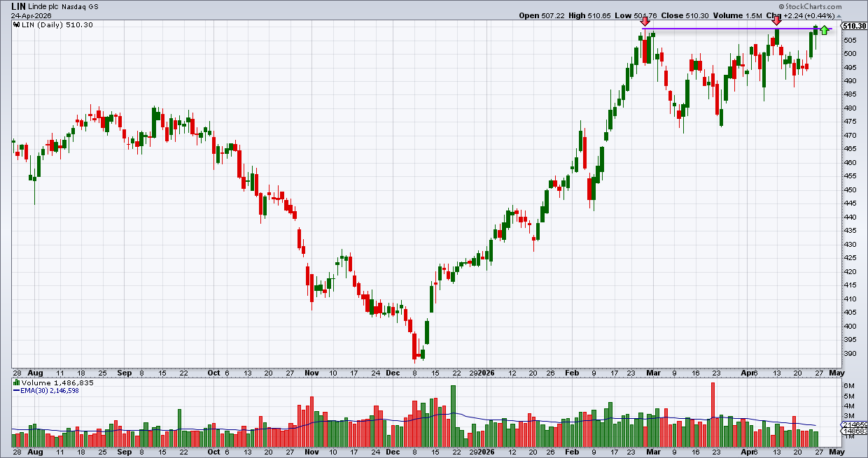The width and height of the screenshot is (868, 458).
Task: Click the 450 price axis label
Action: tap(848, 189)
